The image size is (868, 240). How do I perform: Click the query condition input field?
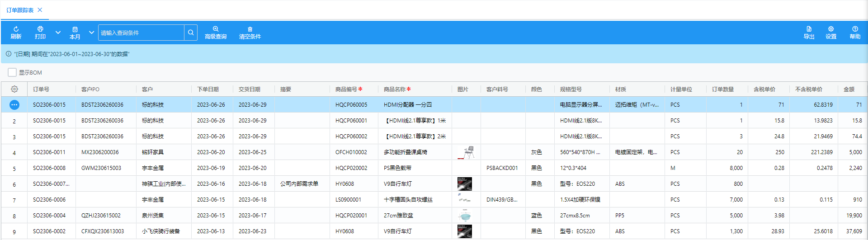click(x=141, y=33)
